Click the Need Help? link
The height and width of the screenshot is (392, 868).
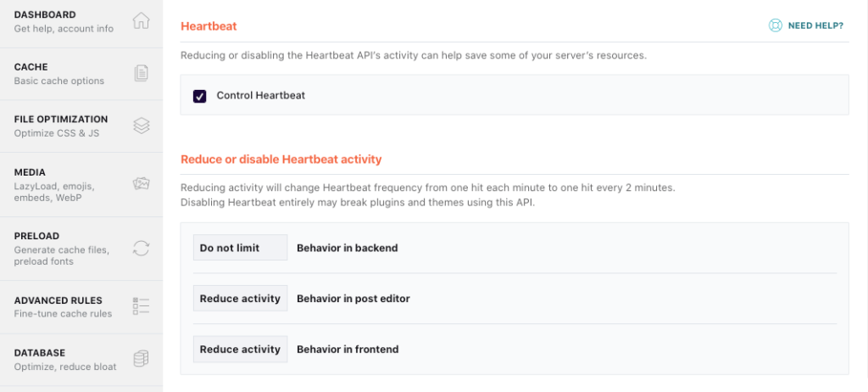[815, 25]
